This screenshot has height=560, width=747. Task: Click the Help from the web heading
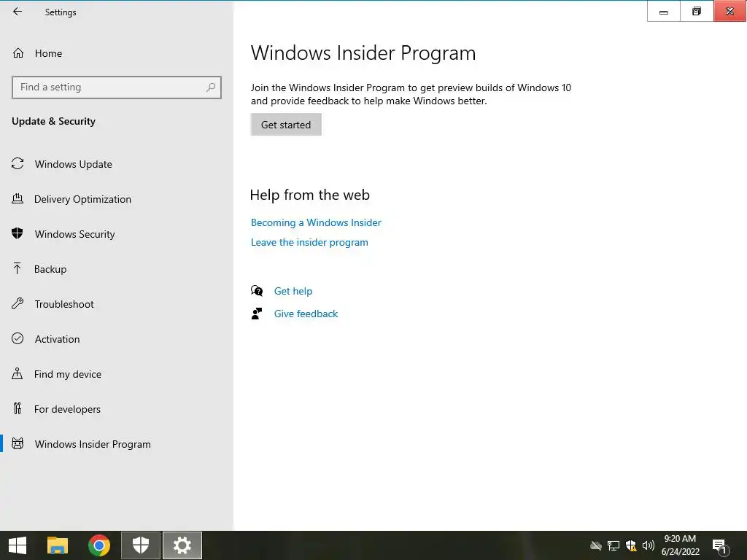tap(309, 195)
